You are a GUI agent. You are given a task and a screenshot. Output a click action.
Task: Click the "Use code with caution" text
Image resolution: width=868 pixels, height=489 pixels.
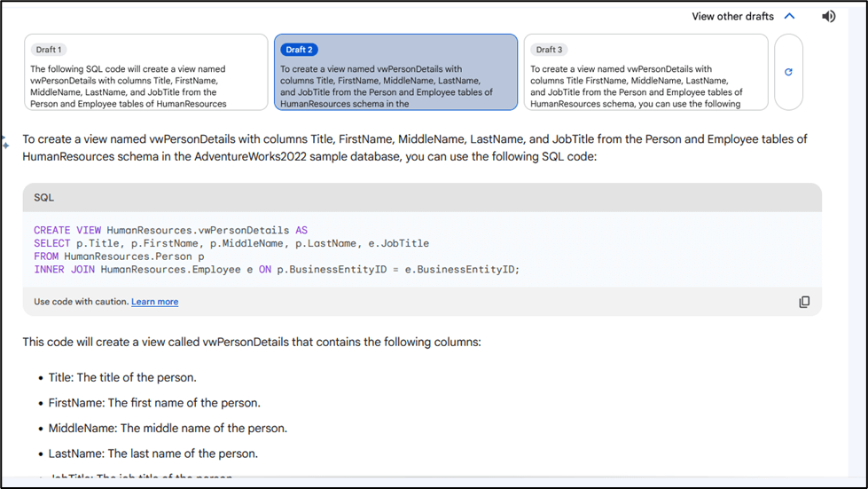81,302
